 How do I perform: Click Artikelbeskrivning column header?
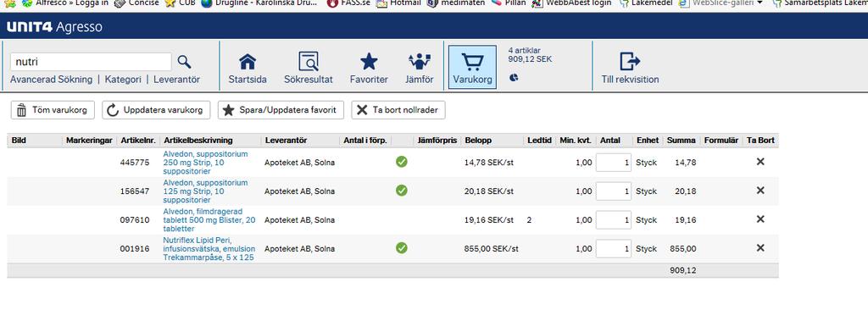coord(198,141)
